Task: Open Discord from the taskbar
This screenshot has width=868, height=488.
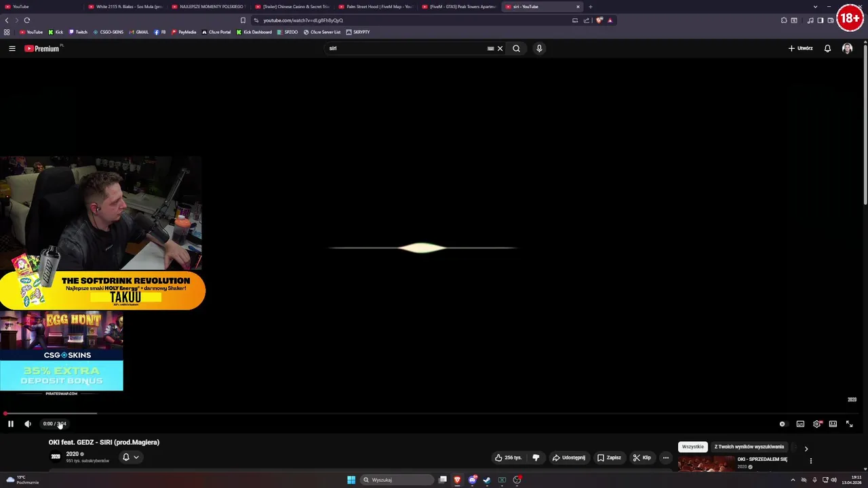Action: click(473, 480)
